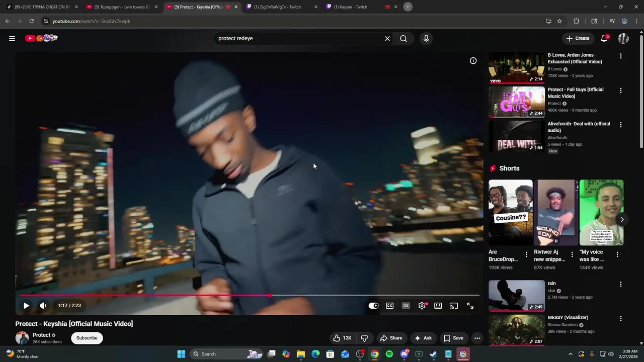Run search with the magnifier button

tap(404, 38)
